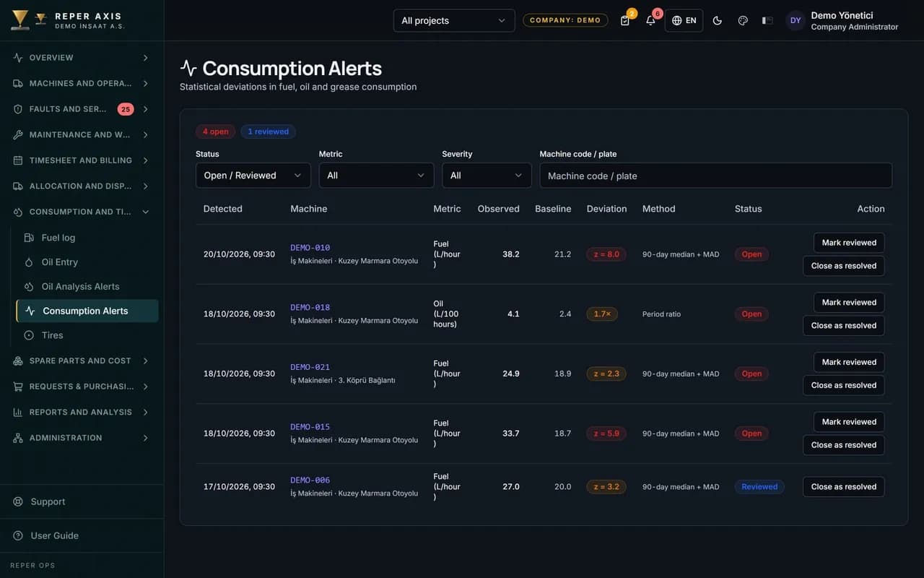924x578 pixels.
Task: Click the Timesheet and Billing calendar icon
Action: click(x=18, y=160)
